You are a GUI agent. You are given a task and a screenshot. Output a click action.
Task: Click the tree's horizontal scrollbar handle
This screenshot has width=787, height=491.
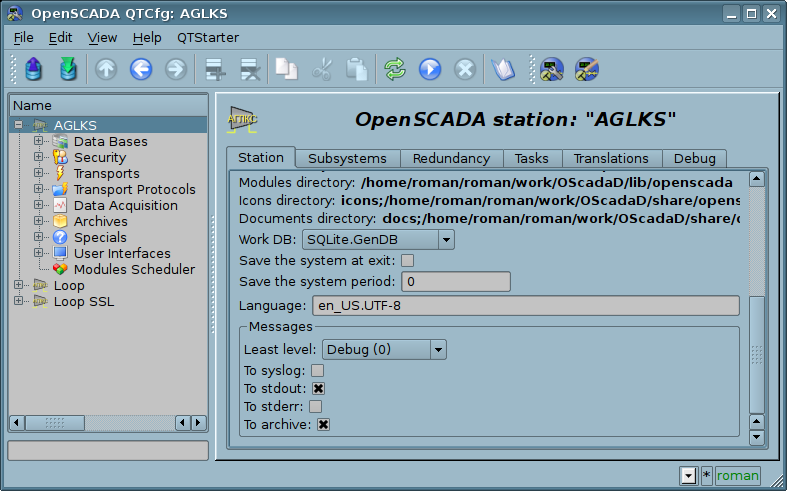54,422
